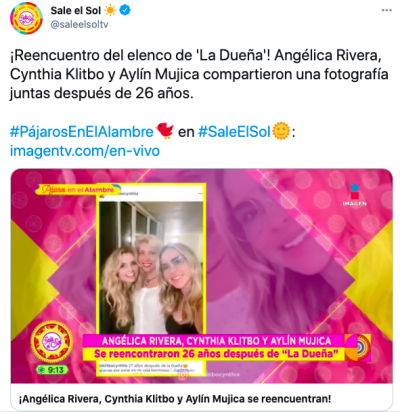Click the blue verified badge
400x412 pixels.
click(x=125, y=10)
